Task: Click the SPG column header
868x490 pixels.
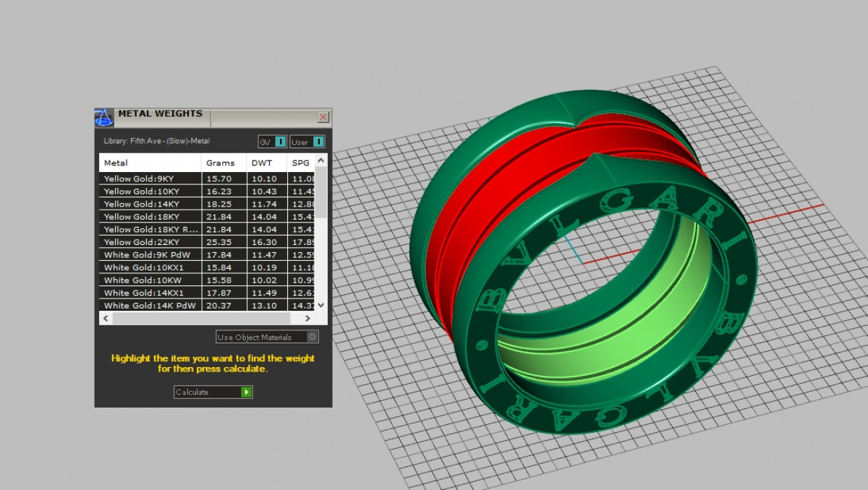Action: click(x=301, y=163)
